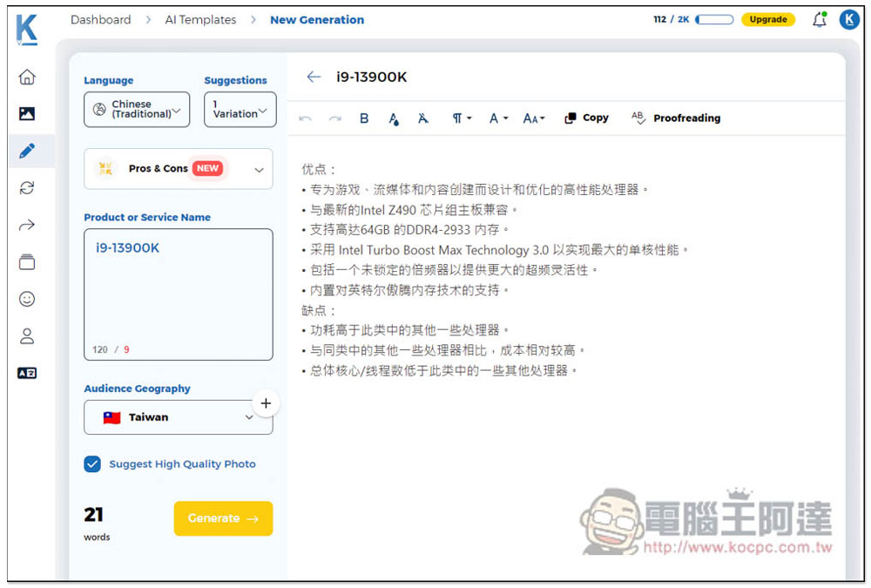Open the smiley face sidebar icon

[27, 299]
